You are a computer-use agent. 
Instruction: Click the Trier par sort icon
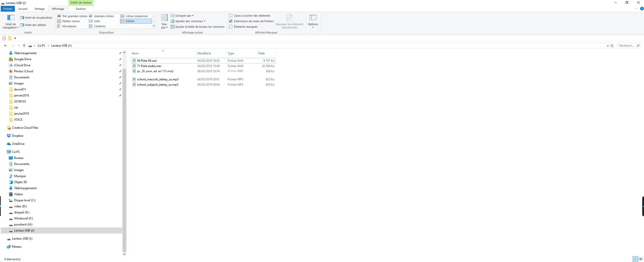click(x=164, y=21)
